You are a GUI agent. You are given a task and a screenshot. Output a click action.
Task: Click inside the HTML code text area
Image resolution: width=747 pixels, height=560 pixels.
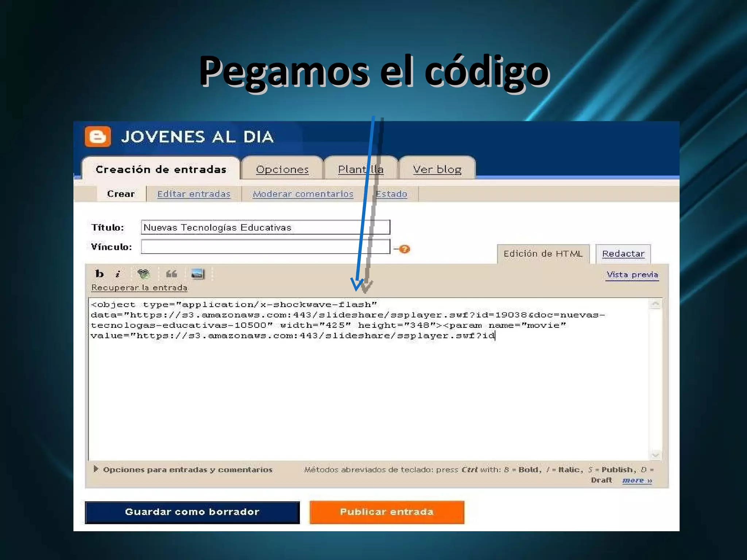368,379
